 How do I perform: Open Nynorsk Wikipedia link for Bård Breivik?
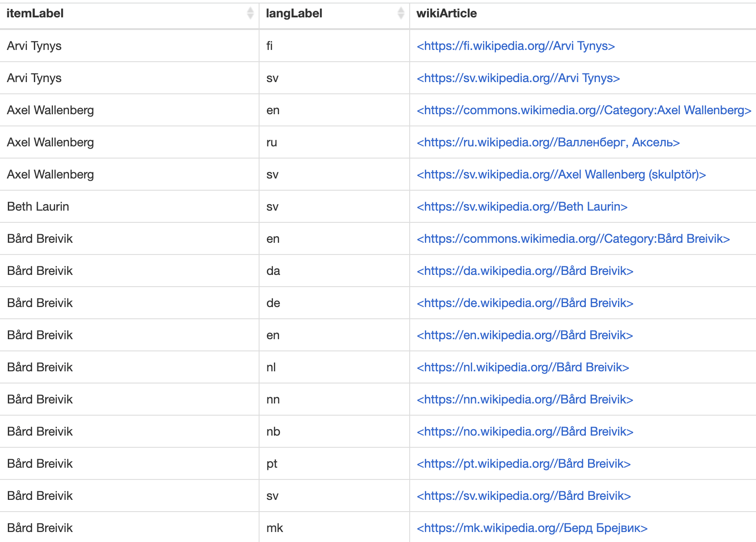(x=525, y=400)
